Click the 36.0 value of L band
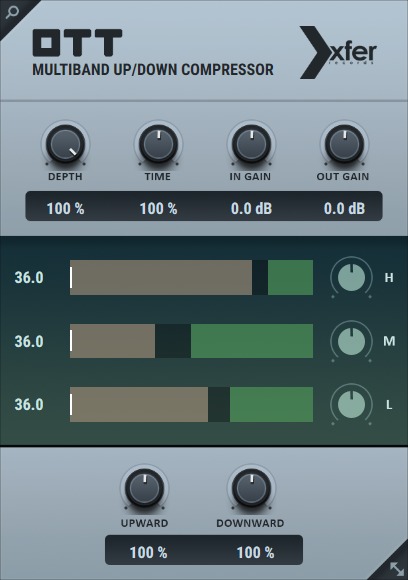The image size is (408, 580). point(29,405)
